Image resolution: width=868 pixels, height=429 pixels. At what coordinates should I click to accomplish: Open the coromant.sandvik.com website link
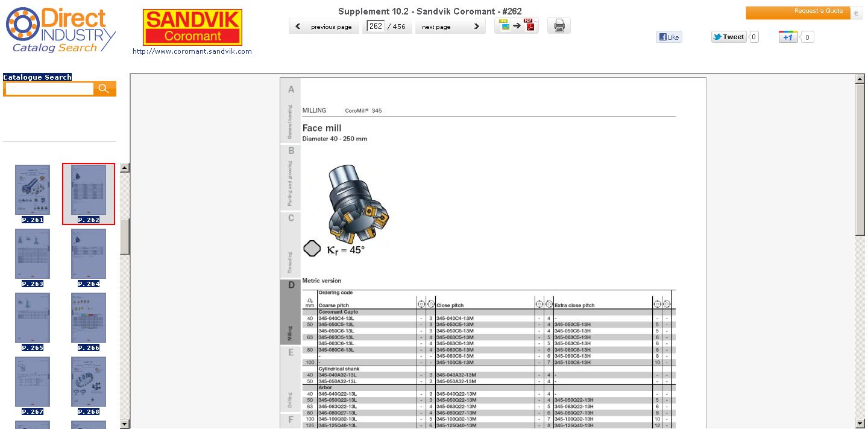click(192, 51)
